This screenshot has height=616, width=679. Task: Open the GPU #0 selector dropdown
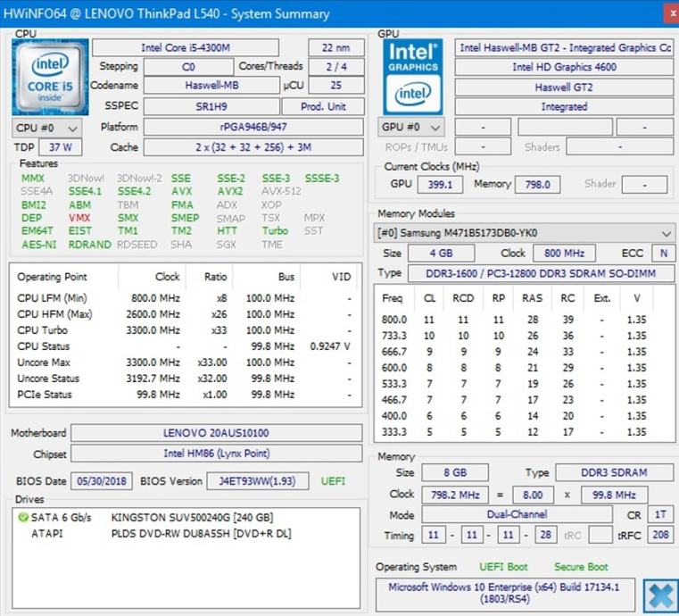click(412, 127)
